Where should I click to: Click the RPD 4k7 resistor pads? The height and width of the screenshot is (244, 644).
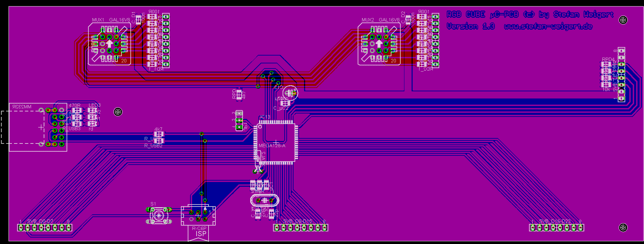(239, 94)
